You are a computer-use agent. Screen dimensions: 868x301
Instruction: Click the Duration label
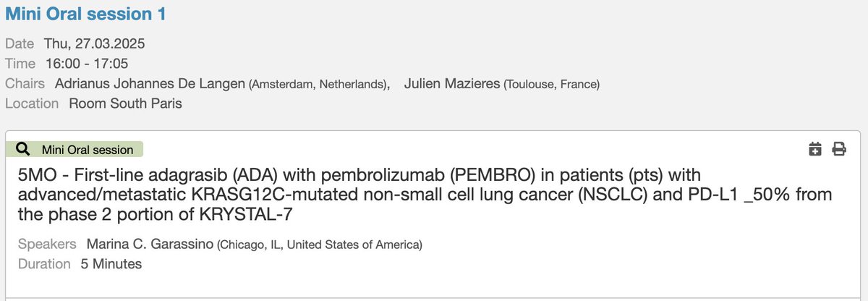43,264
